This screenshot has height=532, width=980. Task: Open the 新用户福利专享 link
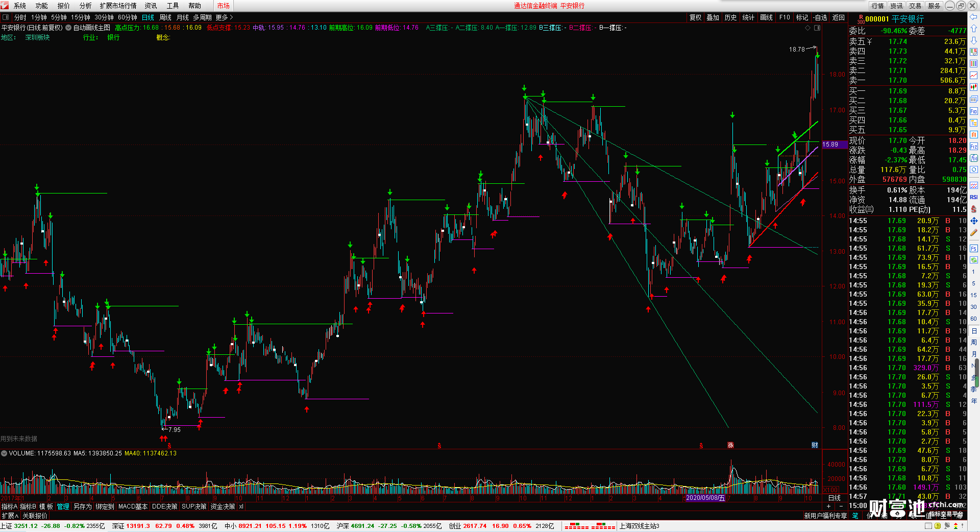pos(825,516)
